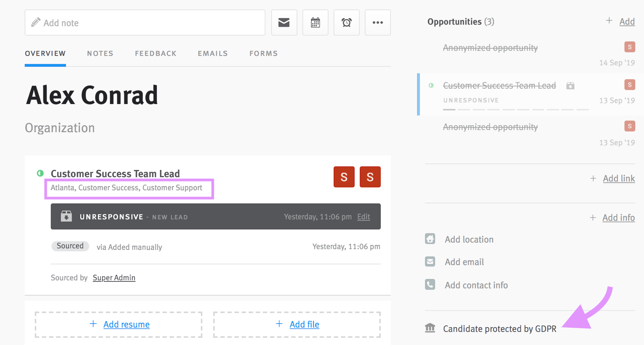Switch to the Overview tab

coord(45,54)
